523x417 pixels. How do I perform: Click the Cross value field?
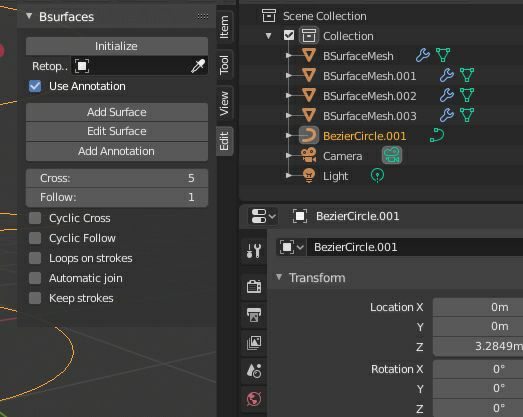click(117, 178)
